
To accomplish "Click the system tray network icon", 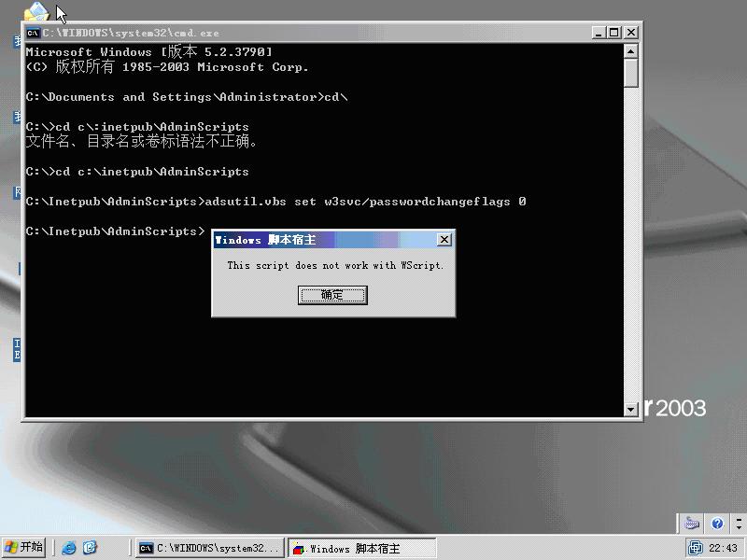I will click(696, 548).
